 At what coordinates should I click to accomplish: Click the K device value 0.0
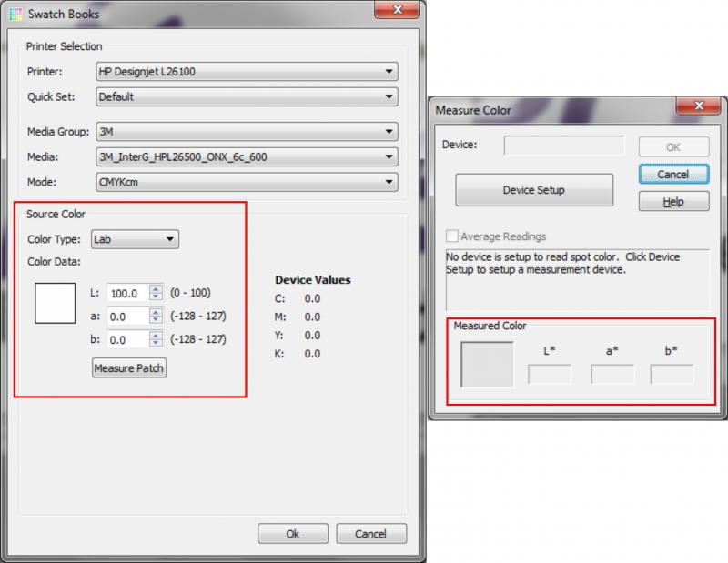coord(312,354)
